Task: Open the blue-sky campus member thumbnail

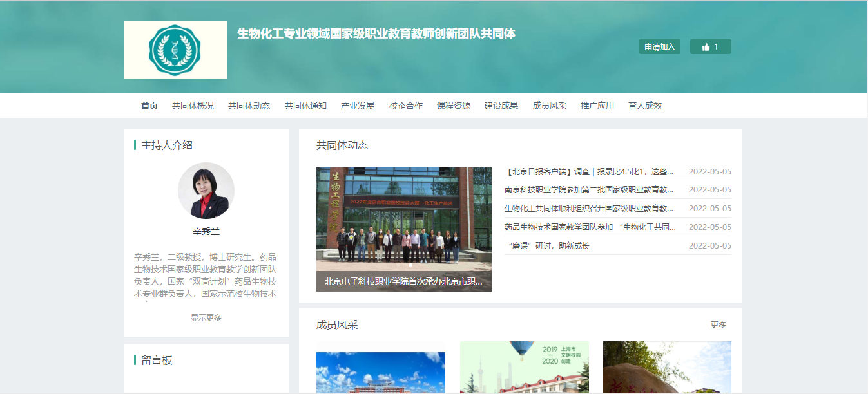Action: pyautogui.click(x=380, y=372)
